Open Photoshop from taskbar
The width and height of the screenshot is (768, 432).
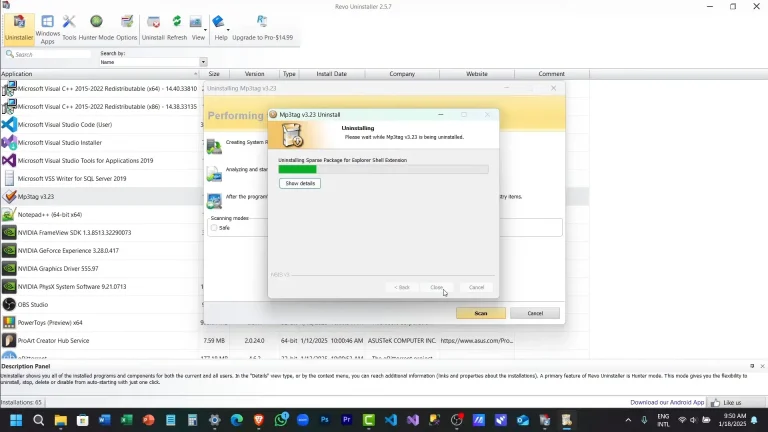[325, 420]
